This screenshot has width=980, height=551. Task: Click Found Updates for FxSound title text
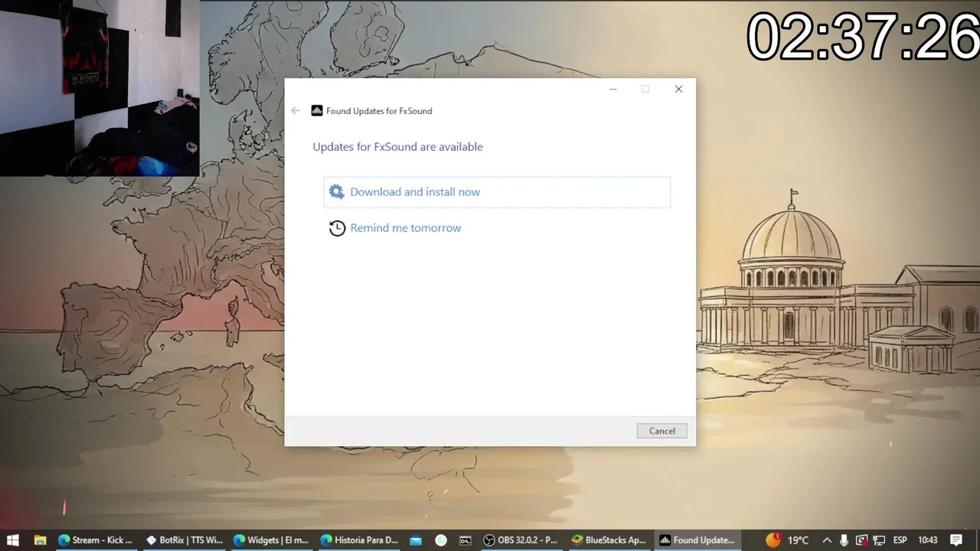pyautogui.click(x=379, y=111)
